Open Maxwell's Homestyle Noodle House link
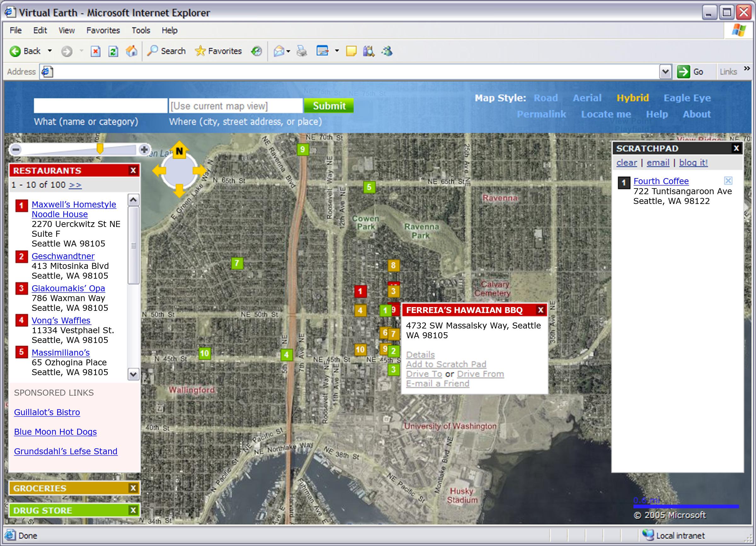The image size is (756, 546). coord(74,209)
